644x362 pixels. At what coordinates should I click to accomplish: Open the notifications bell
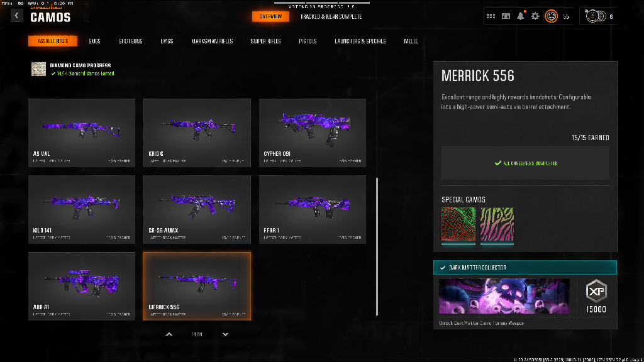point(521,16)
